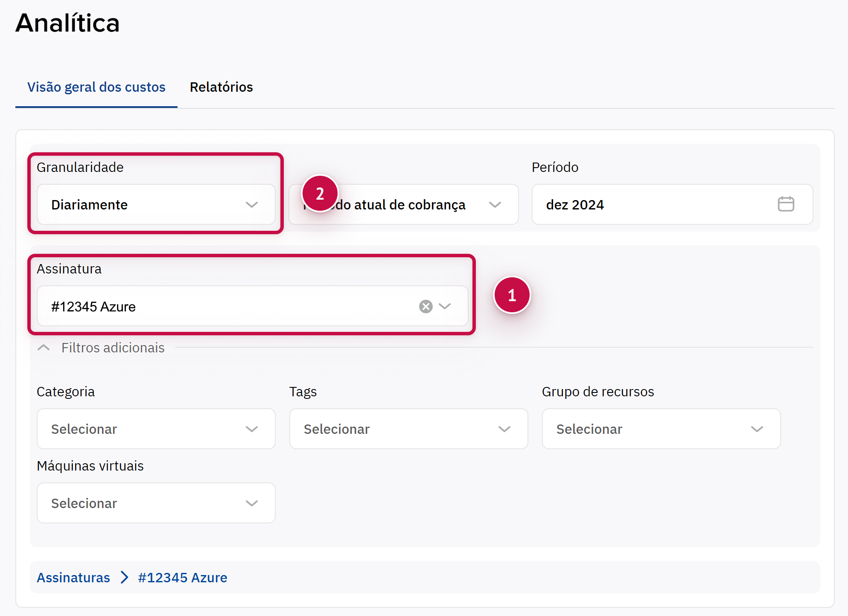Open the Categoria dropdown

(156, 429)
